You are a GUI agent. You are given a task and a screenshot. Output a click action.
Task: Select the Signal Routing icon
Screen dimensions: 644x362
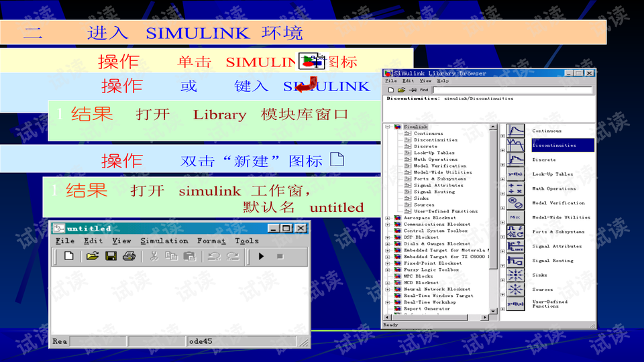pos(515,261)
